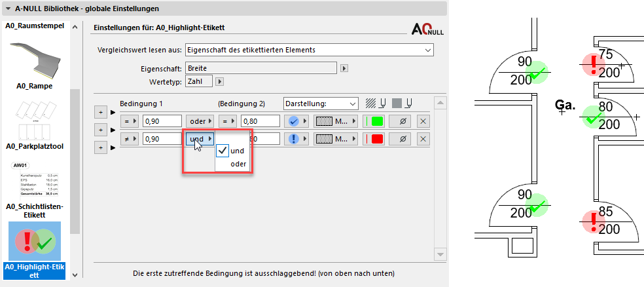Delete the second condition row

[x=423, y=139]
